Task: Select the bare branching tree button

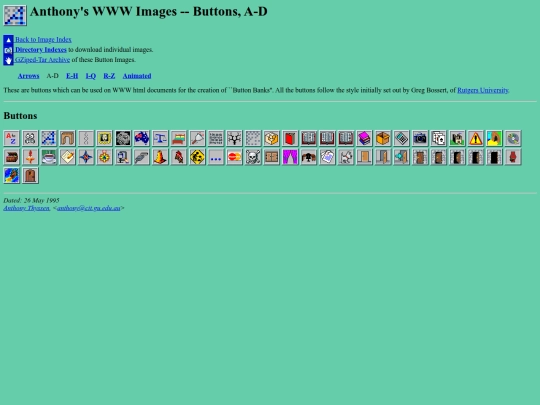Action: 235,138
